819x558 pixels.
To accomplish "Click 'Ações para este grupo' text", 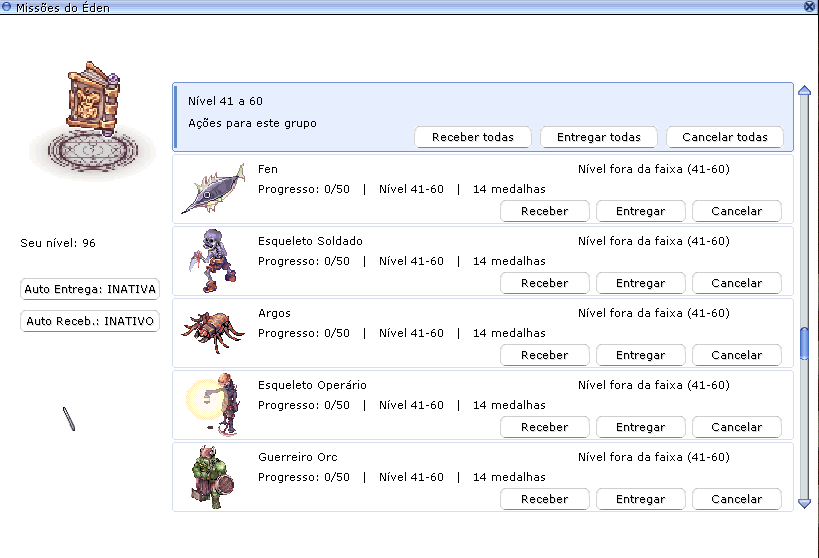I will (x=252, y=123).
